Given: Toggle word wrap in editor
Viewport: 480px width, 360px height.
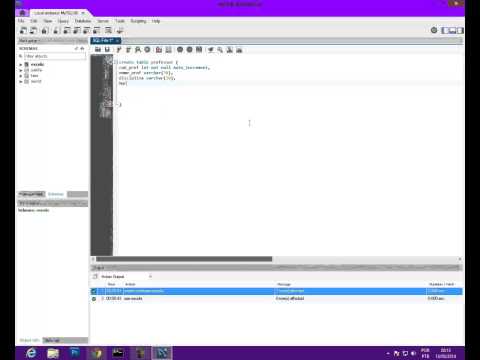Looking at the screenshot, I should (239, 50).
